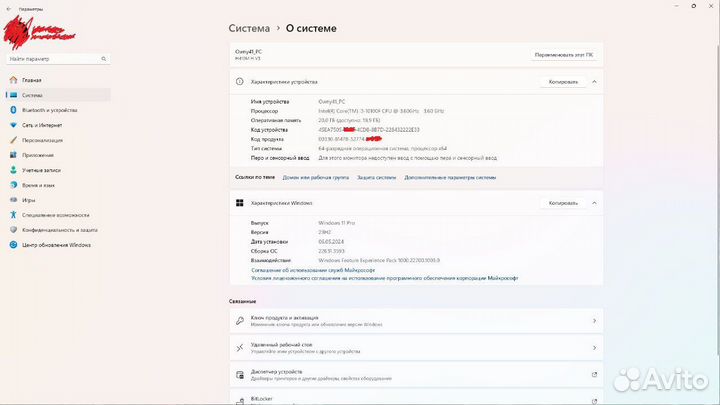Open Соглашение об использовании служб Майкрософт link

(313, 270)
